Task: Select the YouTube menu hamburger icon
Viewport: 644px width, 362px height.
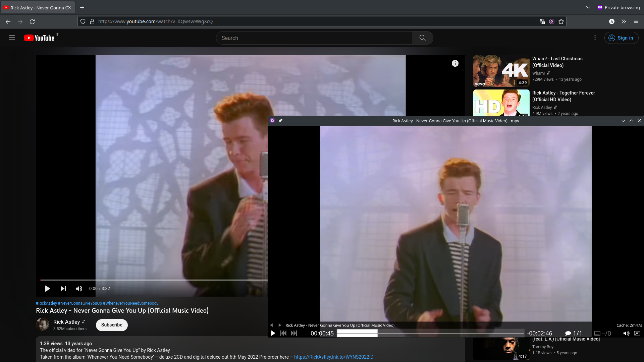Action: coord(12,38)
